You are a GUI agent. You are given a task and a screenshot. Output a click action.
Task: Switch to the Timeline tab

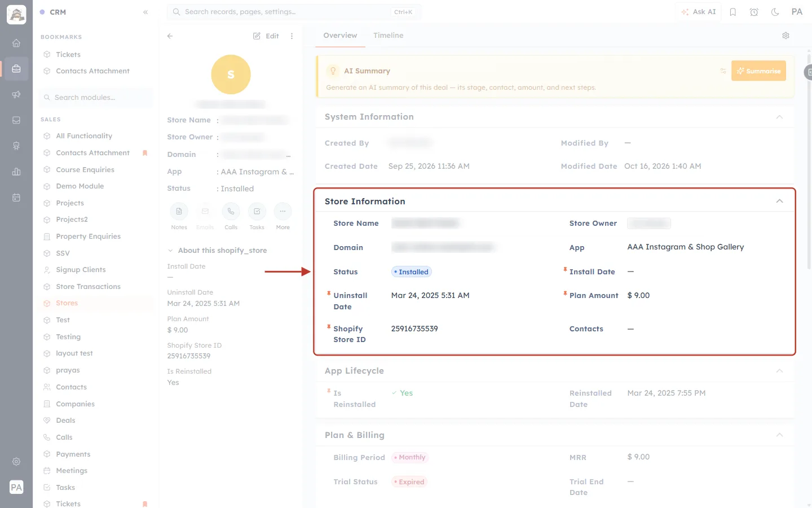click(x=388, y=36)
